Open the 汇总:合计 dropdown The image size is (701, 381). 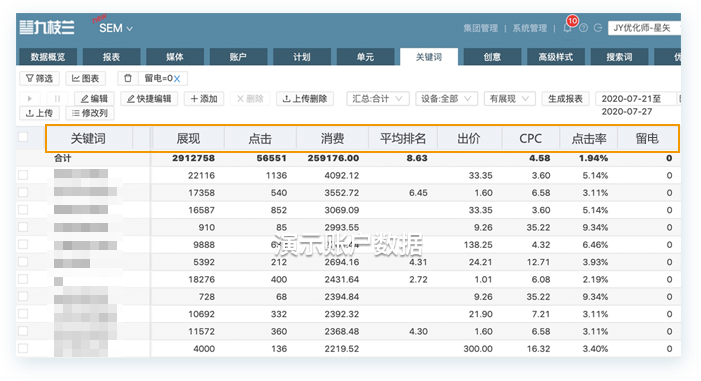coord(378,99)
